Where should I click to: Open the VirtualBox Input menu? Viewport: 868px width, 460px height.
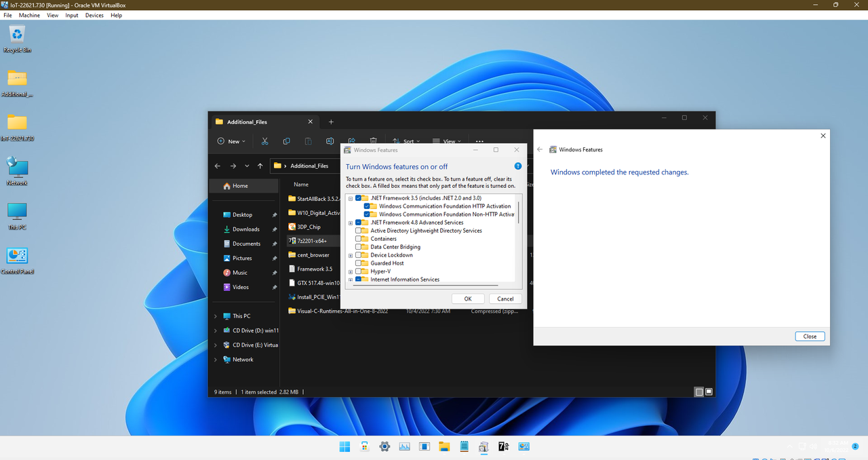[x=72, y=15]
